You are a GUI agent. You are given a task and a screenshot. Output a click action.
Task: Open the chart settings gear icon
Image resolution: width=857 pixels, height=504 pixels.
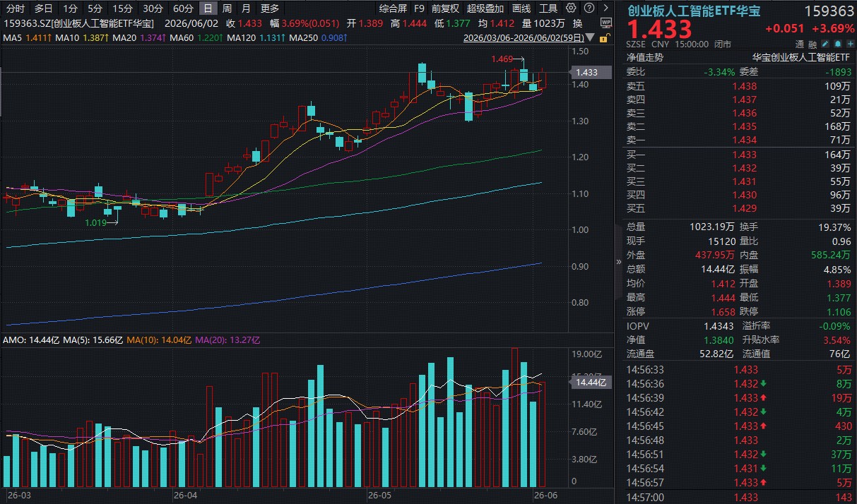(x=571, y=8)
